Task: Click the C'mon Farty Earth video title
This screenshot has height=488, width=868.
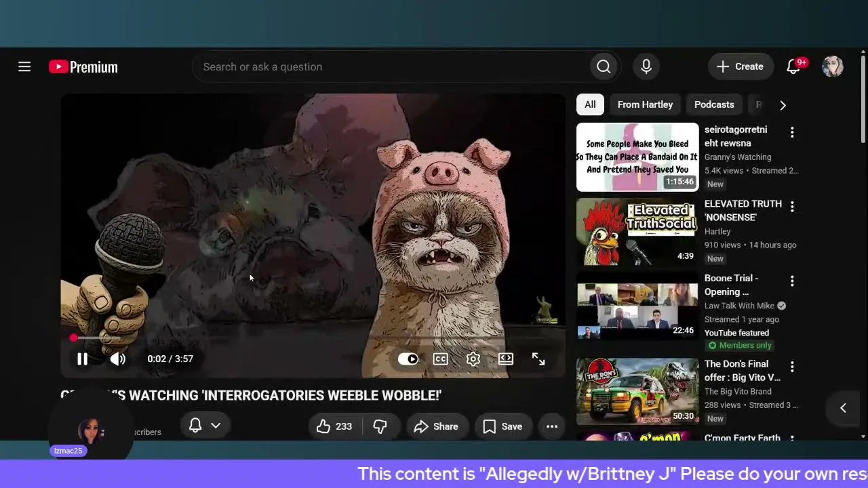Action: point(743,438)
